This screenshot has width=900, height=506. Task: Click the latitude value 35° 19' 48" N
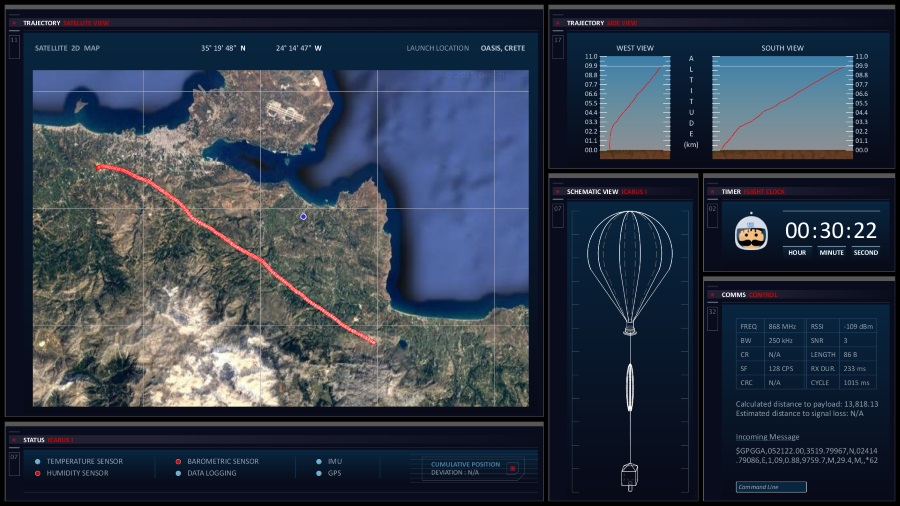tap(223, 48)
